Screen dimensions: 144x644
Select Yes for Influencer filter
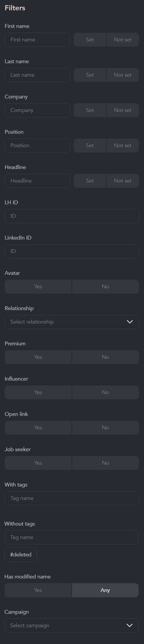click(38, 392)
